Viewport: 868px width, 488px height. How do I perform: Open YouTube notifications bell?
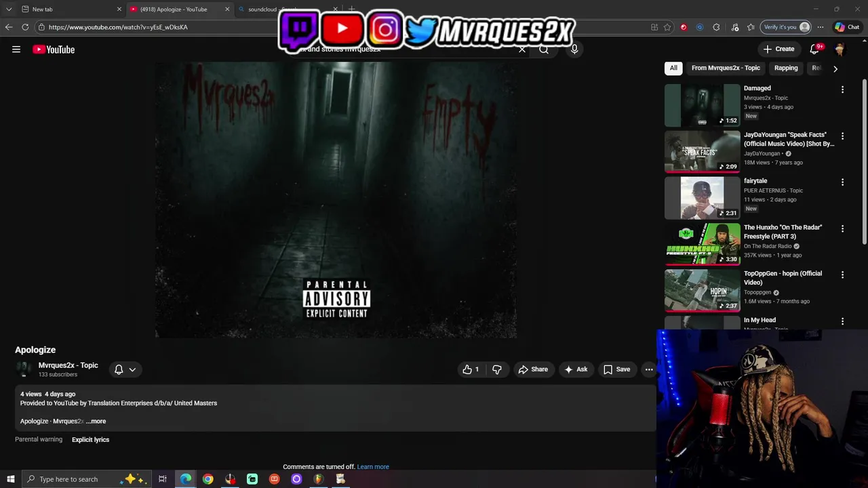click(815, 49)
